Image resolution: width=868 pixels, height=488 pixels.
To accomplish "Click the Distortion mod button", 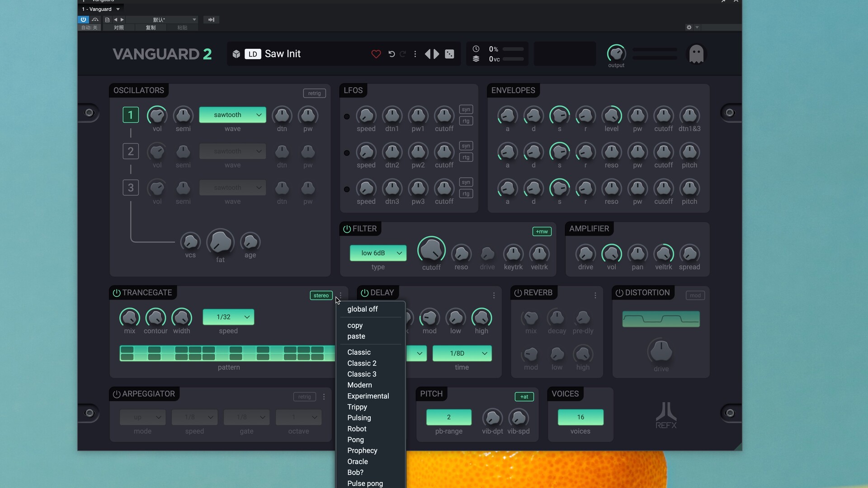I will (x=695, y=296).
